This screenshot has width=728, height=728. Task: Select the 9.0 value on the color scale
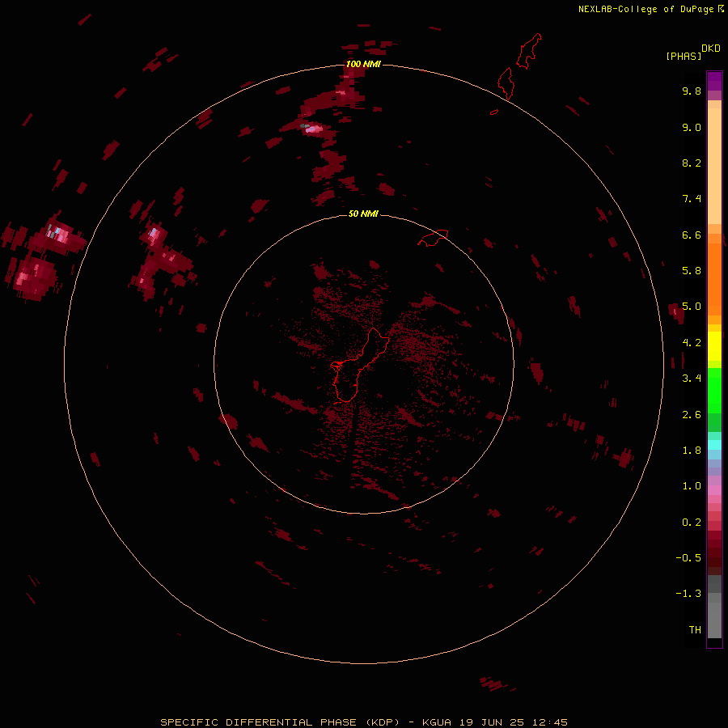(692, 127)
